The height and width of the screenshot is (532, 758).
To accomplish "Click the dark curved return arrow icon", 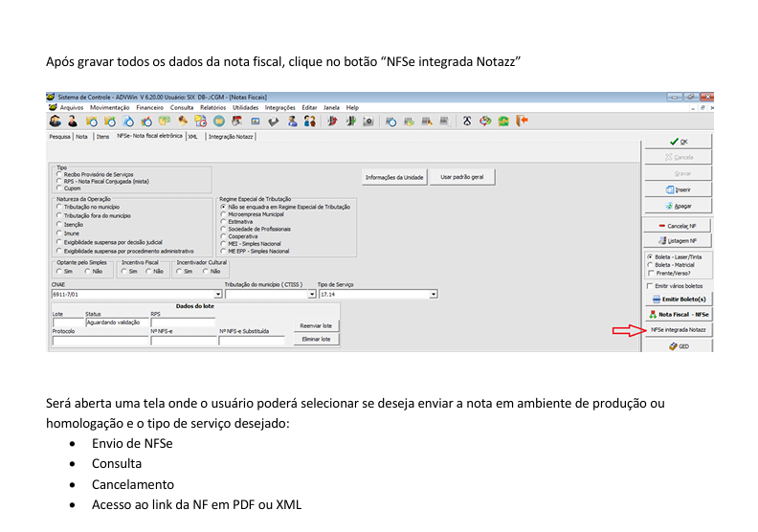I will click(274, 121).
